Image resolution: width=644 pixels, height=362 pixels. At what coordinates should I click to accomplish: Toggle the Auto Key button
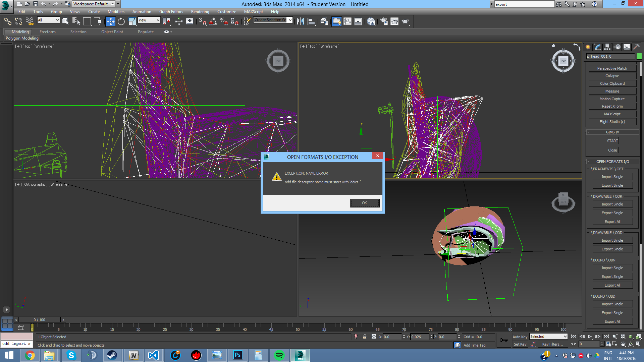pos(520,337)
